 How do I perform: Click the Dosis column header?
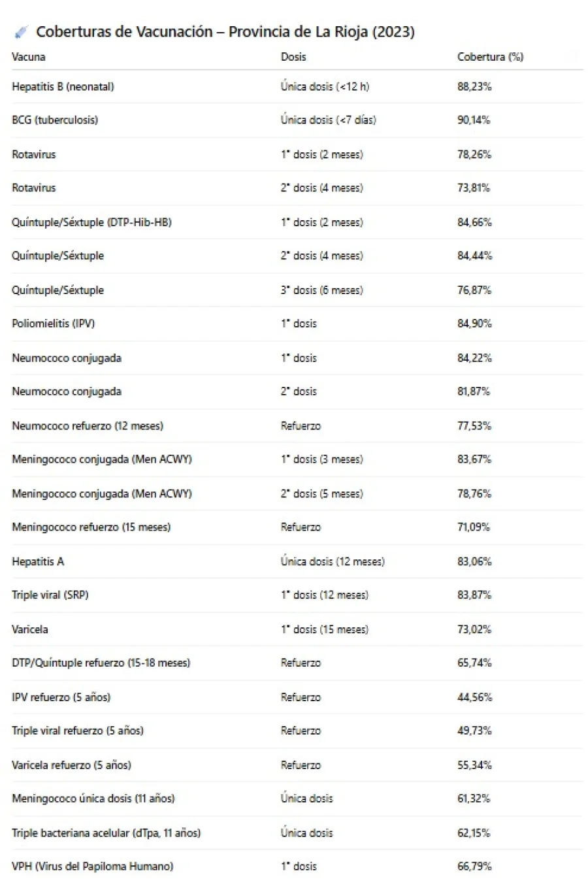293,57
